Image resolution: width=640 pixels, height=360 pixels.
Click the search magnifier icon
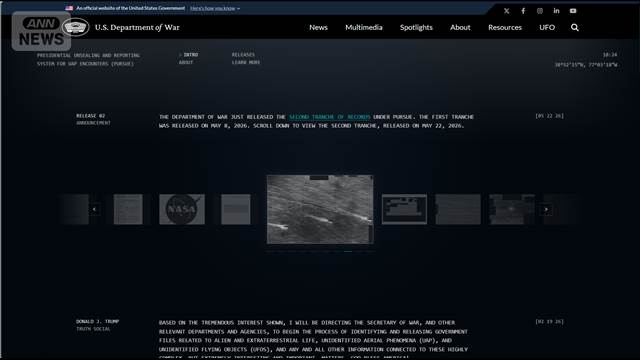pyautogui.click(x=575, y=27)
